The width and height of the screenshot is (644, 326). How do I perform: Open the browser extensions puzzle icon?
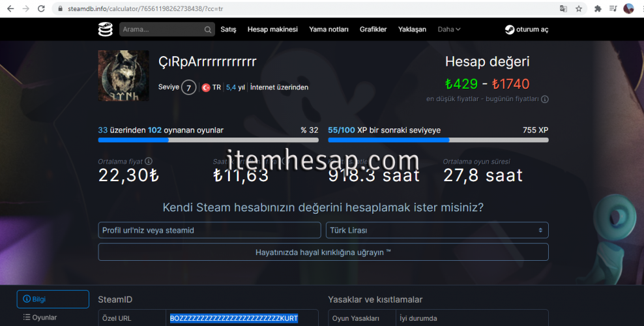point(596,8)
